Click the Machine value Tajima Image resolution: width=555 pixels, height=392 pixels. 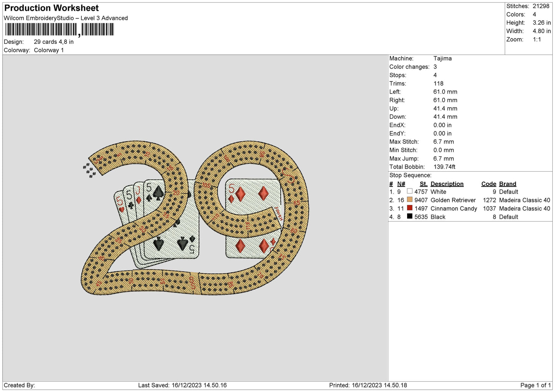[x=442, y=58]
